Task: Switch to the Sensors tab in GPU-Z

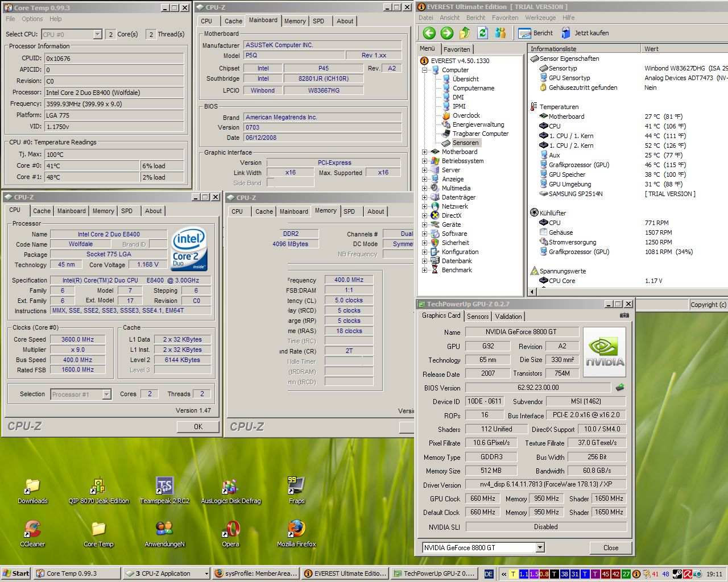Action: [478, 317]
